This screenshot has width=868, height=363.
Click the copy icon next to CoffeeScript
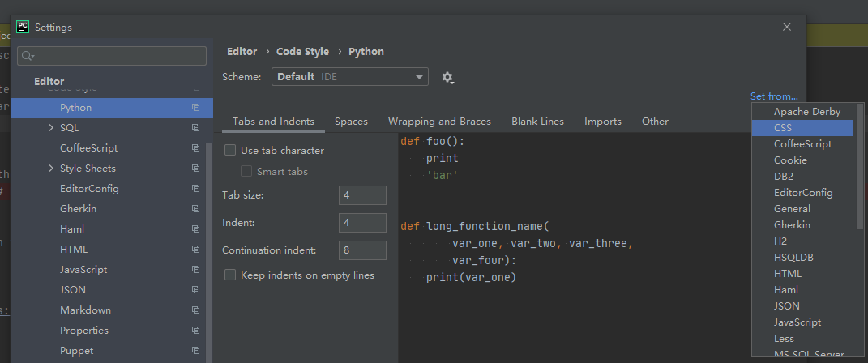click(195, 147)
